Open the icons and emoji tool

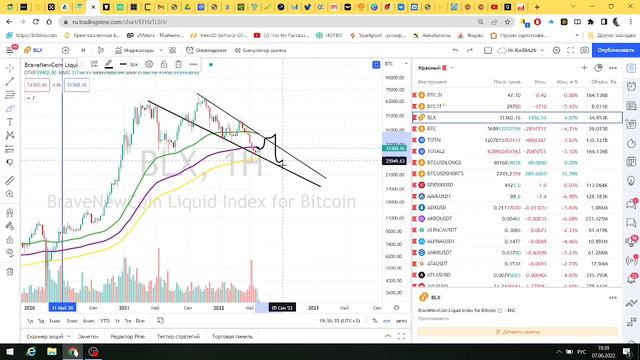pos(10,162)
